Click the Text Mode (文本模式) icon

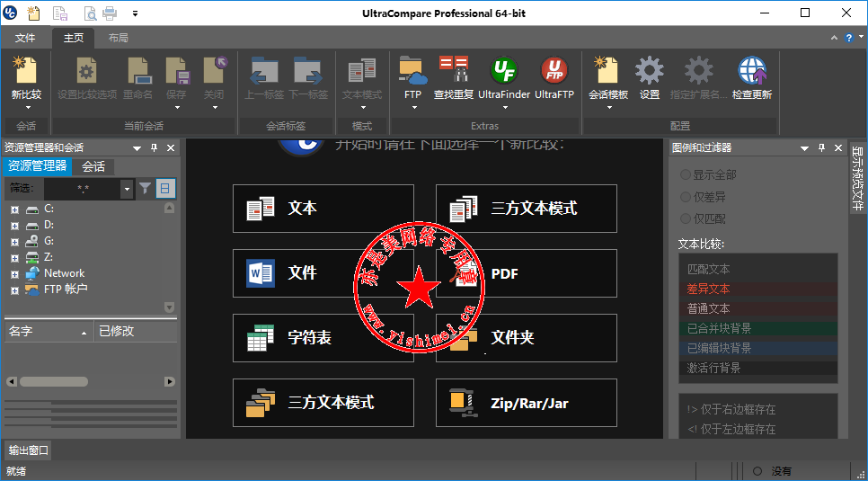click(362, 70)
